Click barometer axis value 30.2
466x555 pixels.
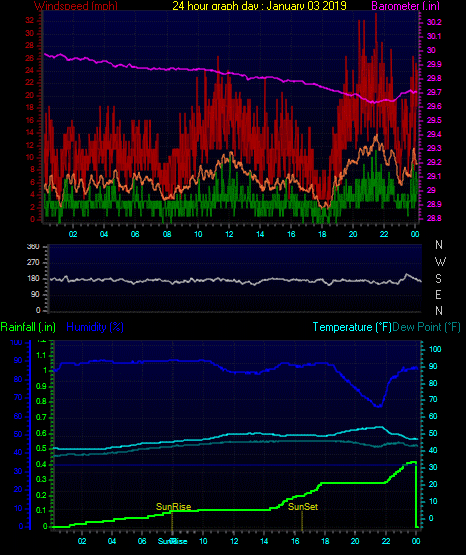(434, 22)
